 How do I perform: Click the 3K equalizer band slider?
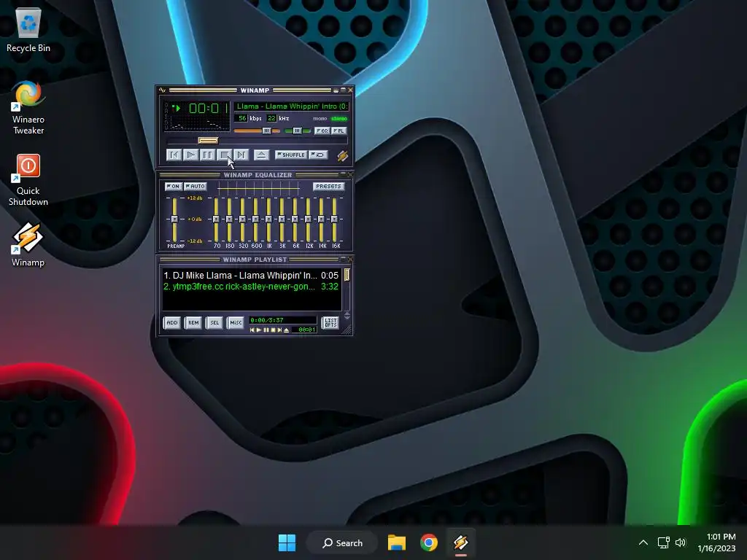click(282, 219)
